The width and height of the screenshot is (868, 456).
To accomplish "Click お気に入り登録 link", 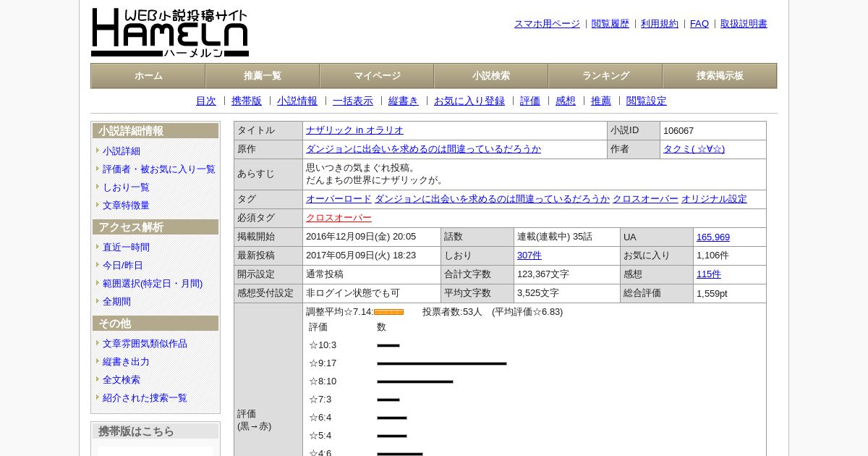I will [469, 101].
